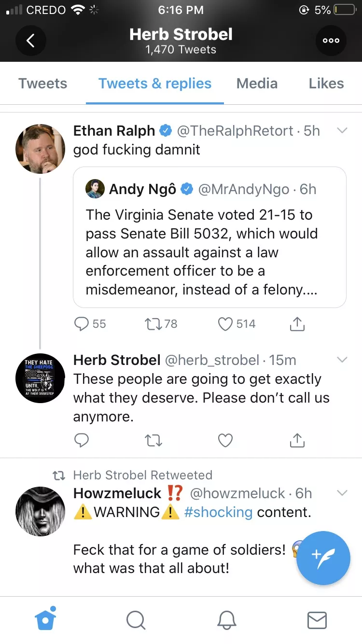Open Direct Messages envelope tab
362x644 pixels.
(x=317, y=620)
